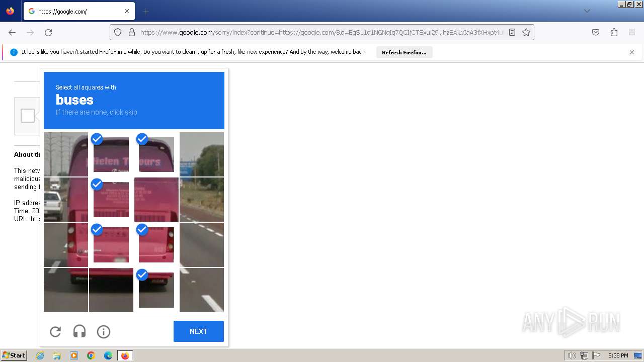
Task: Switch to audio challenge headphones icon
Action: (x=79, y=331)
